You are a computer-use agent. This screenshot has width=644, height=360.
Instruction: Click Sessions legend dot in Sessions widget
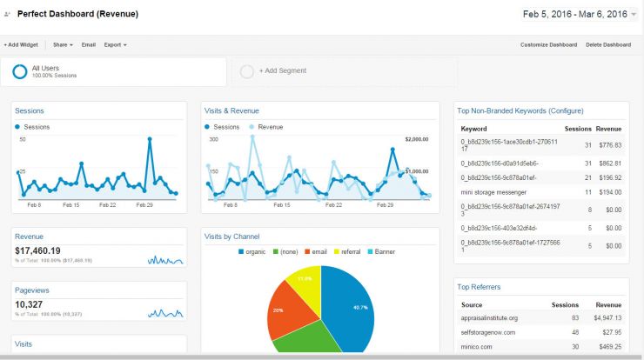17,127
